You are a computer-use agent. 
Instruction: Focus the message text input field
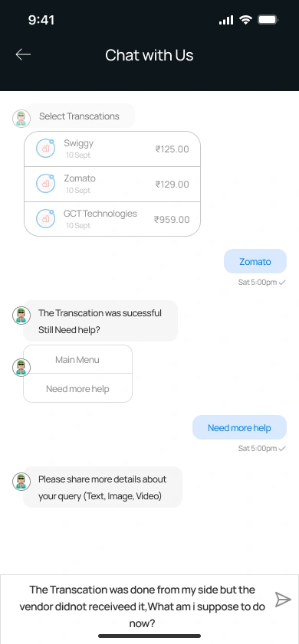[142, 606]
